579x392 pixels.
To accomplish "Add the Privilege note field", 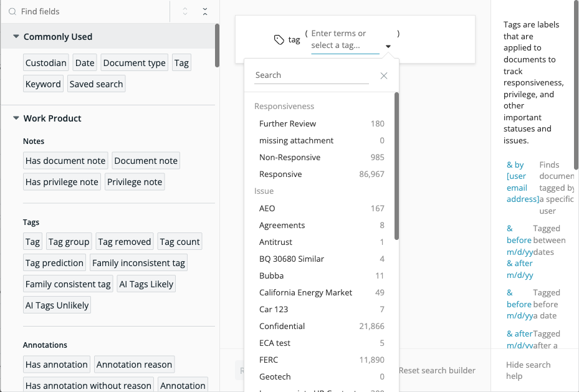I will point(135,182).
